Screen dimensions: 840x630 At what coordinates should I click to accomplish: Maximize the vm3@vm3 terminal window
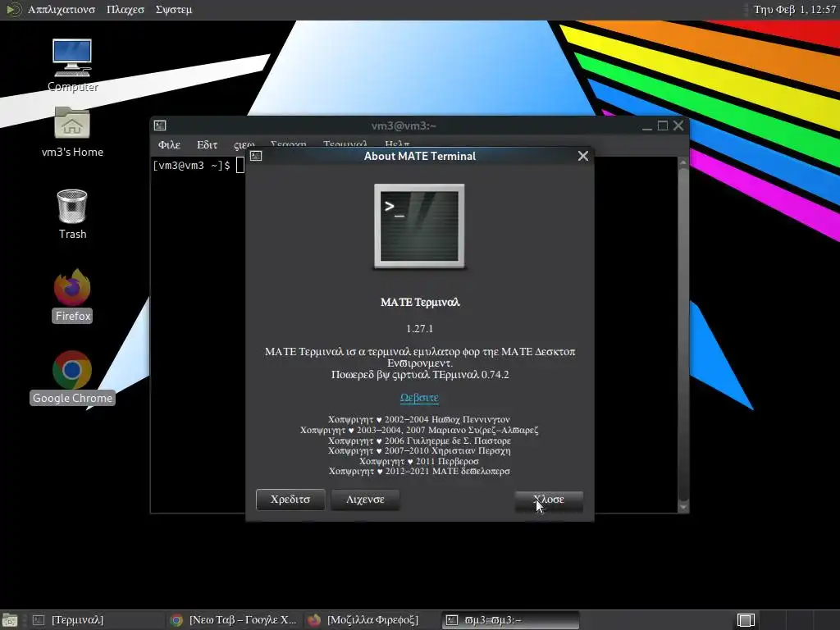(x=663, y=126)
